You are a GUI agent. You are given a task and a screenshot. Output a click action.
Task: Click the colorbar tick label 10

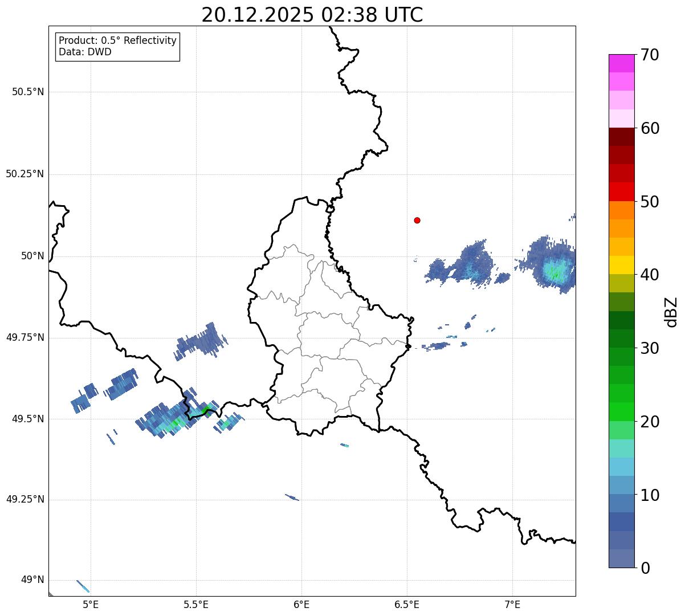pos(650,495)
